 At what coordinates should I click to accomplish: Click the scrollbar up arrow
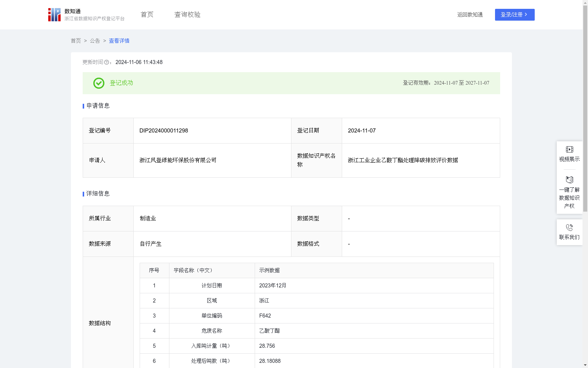tap(585, 3)
